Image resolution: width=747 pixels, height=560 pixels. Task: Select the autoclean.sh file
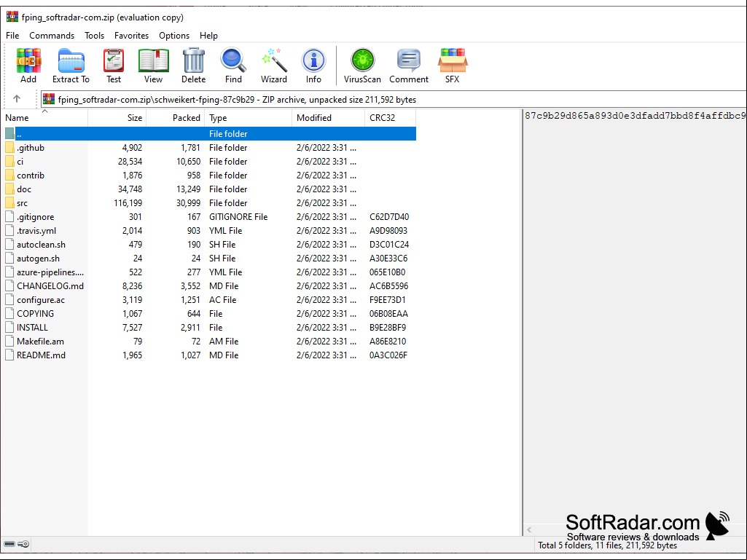tap(41, 244)
